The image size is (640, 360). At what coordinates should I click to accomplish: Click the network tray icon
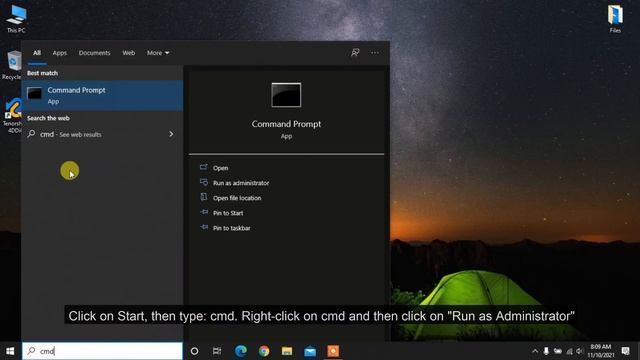click(x=569, y=351)
